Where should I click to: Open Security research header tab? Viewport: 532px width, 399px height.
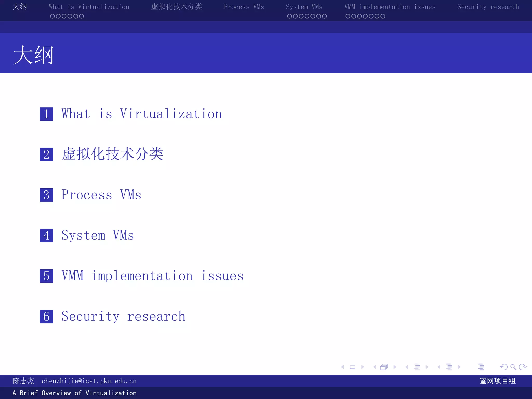488,7
